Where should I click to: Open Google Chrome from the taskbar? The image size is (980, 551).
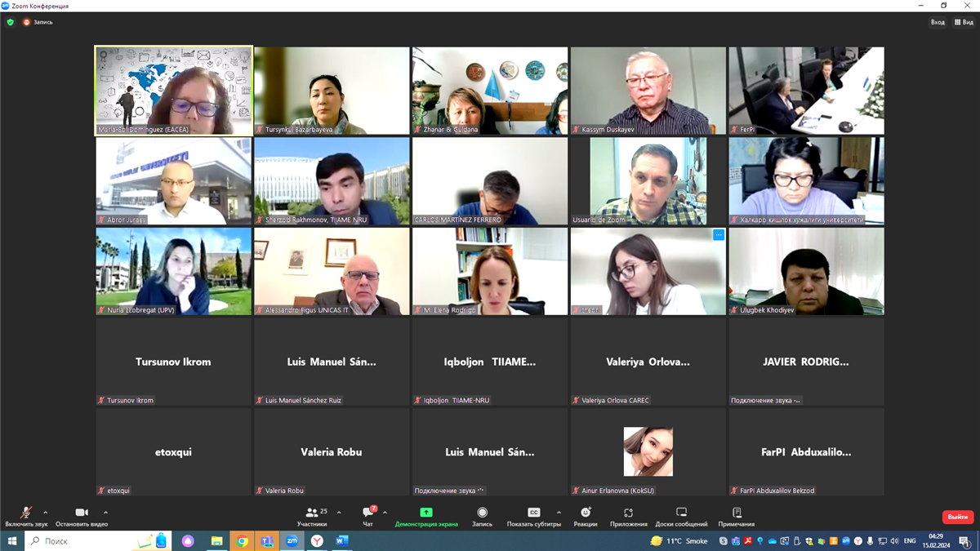(243, 541)
